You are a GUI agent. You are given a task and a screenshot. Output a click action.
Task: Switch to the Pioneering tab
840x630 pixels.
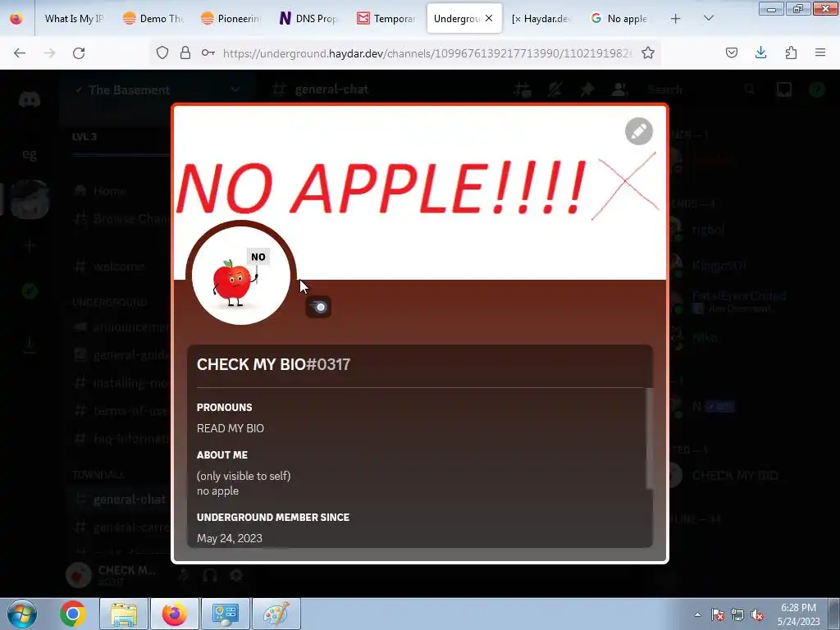[231, 19]
